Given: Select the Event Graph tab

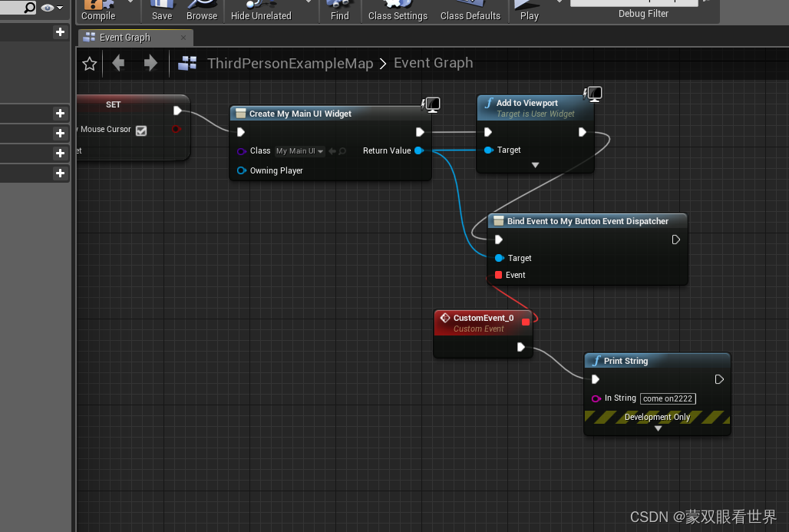Looking at the screenshot, I should [x=125, y=38].
